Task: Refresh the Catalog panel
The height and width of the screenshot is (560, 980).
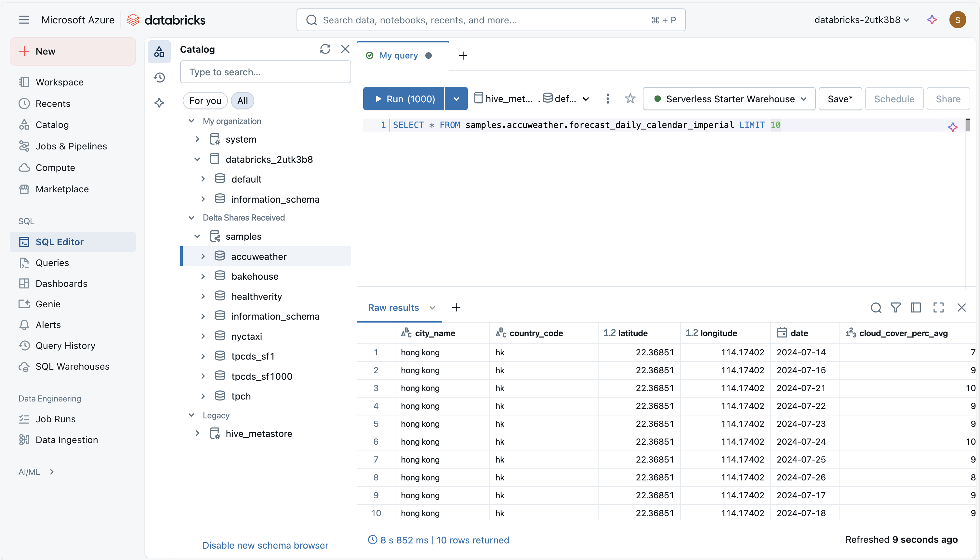Action: pos(325,49)
